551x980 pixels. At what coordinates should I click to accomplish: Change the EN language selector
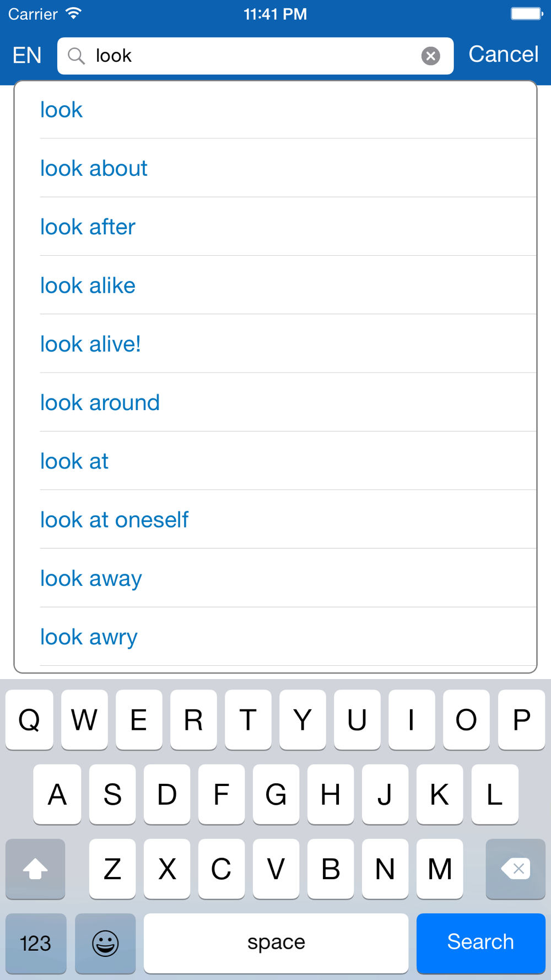point(27,56)
